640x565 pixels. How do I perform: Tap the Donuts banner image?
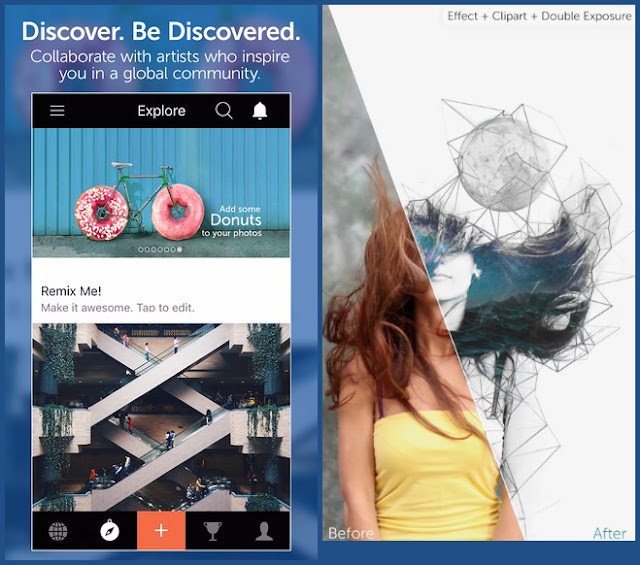point(161,193)
